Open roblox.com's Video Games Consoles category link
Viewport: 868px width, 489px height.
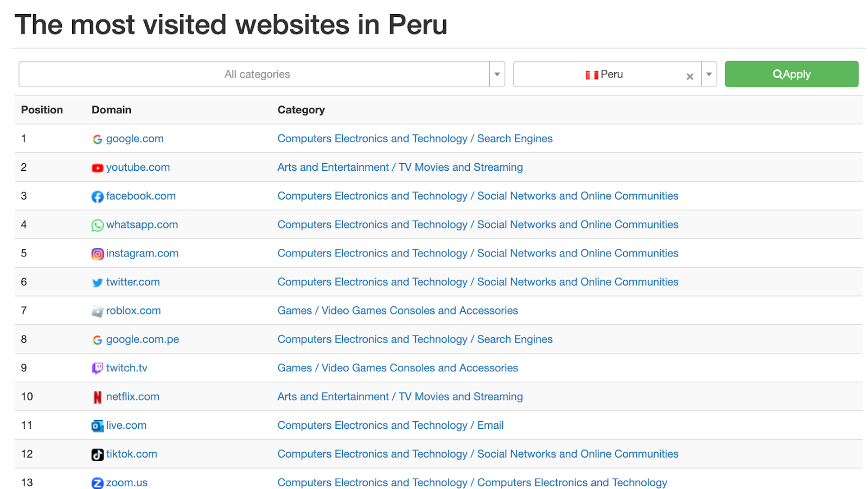398,311
